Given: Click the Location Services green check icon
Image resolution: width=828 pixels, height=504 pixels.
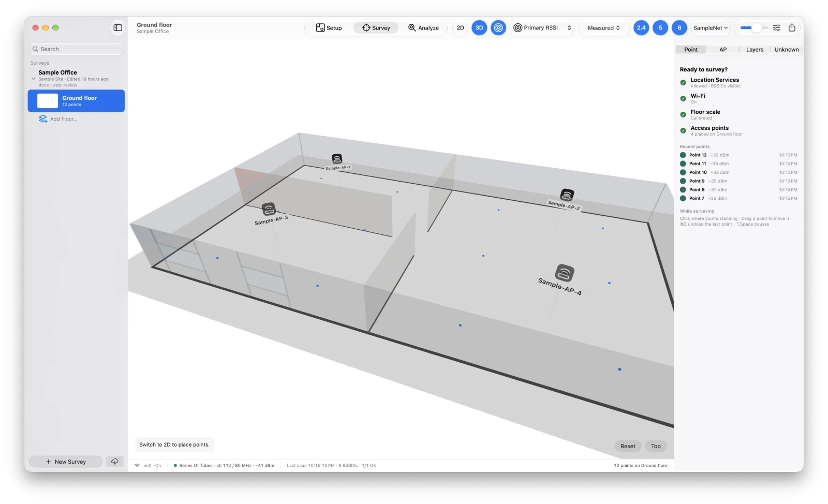Looking at the screenshot, I should (683, 82).
